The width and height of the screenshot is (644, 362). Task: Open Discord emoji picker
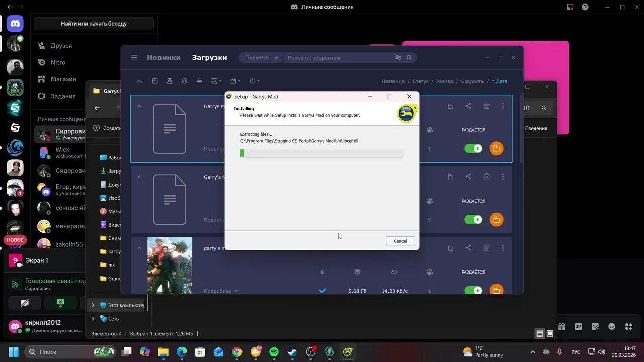612,326
